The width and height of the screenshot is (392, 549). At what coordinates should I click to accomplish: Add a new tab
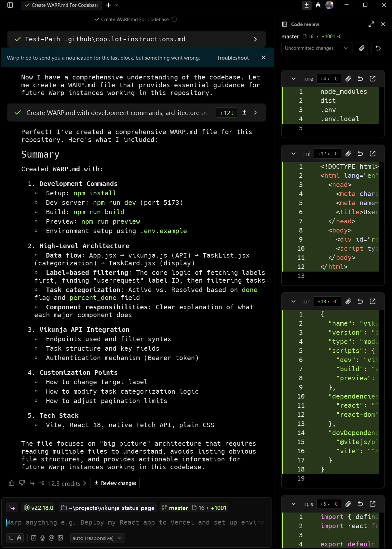109,5
